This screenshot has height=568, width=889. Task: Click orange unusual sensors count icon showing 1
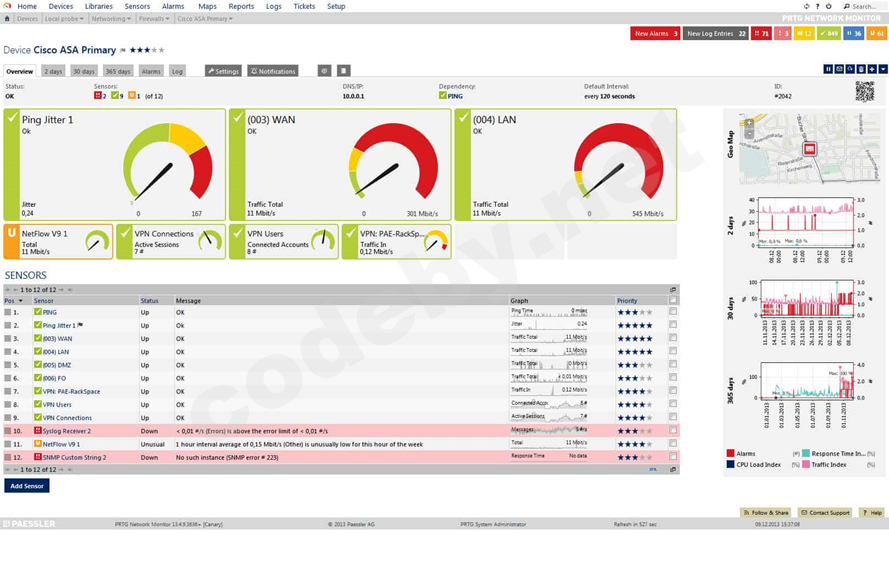132,96
